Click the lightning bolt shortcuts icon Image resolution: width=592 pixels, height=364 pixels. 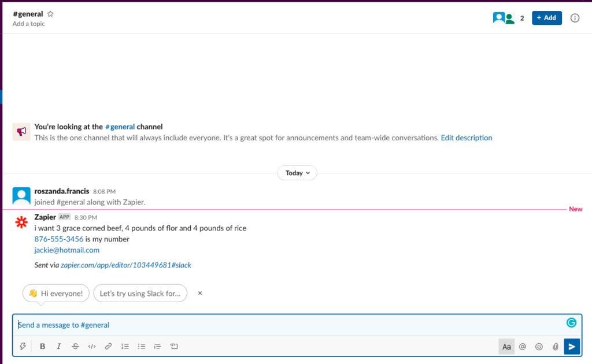click(x=23, y=347)
